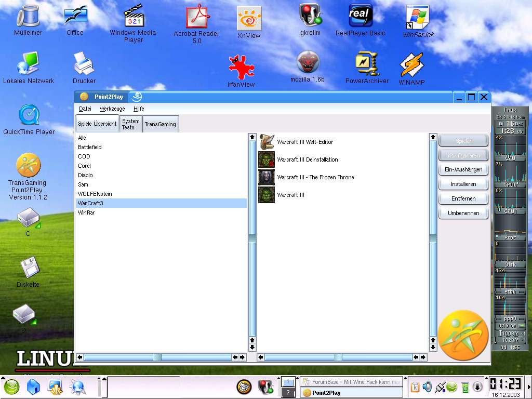Click the Umbenennen button
The height and width of the screenshot is (399, 532).
[463, 213]
